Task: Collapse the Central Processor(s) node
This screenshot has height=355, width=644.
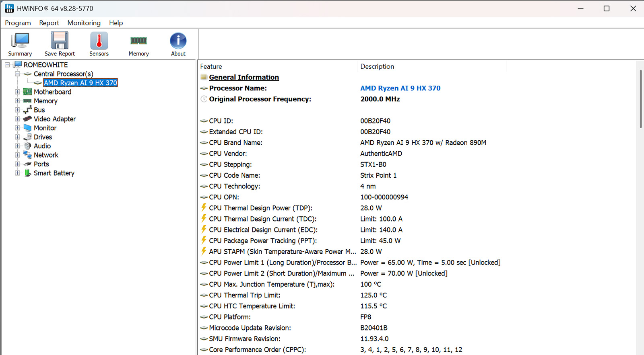Action: click(x=17, y=74)
